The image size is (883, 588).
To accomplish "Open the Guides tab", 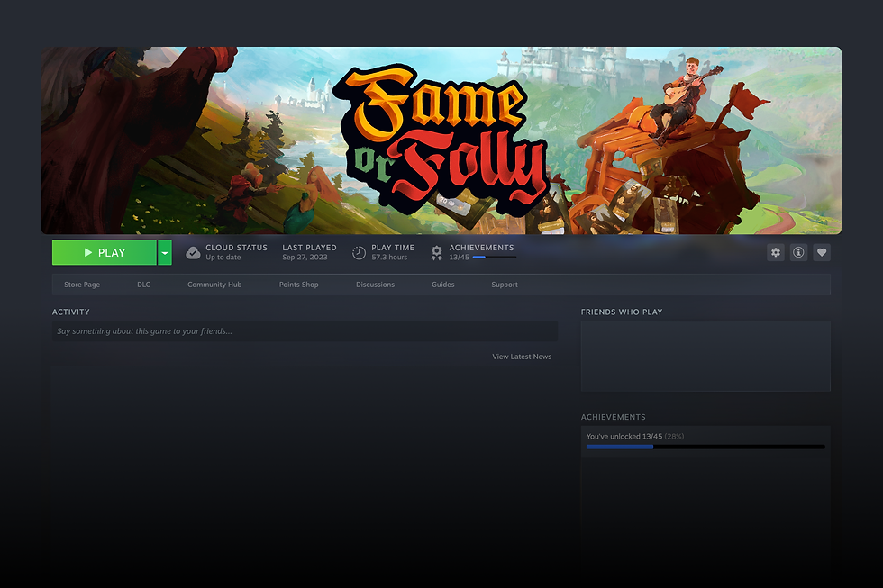I will tap(443, 285).
